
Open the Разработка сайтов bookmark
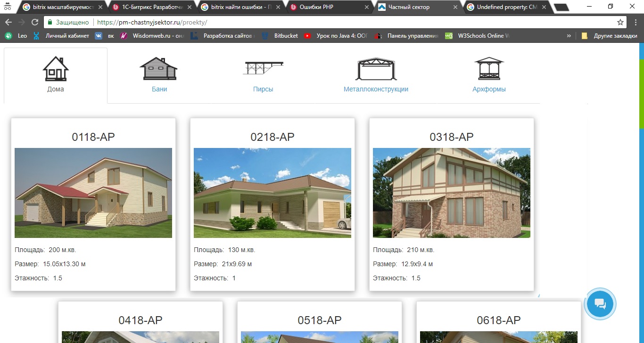tap(223, 36)
